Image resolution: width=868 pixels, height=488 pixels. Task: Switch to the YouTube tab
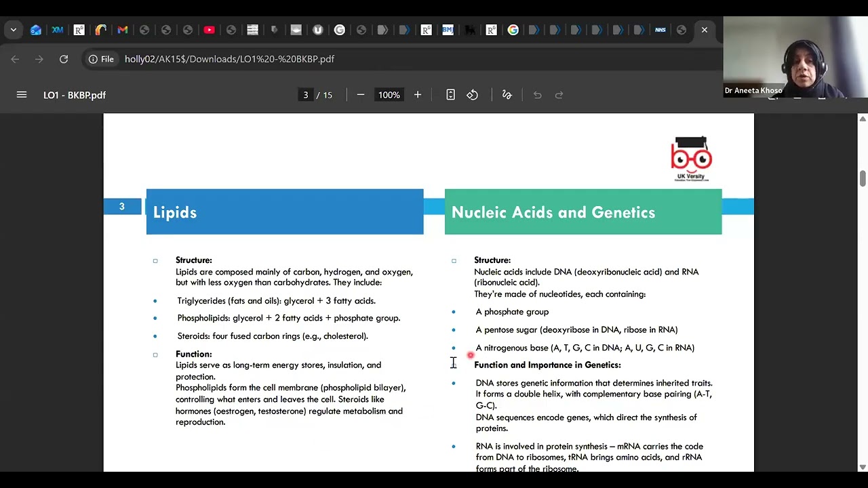[x=210, y=30]
